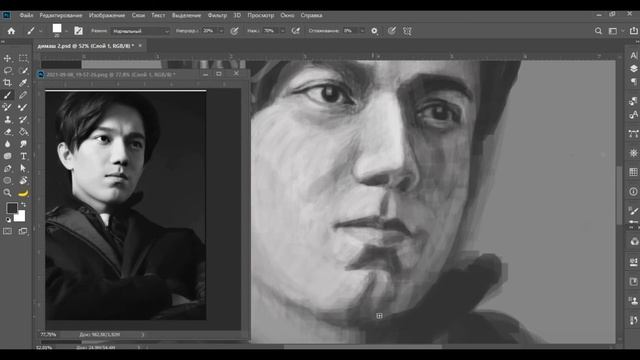Open the Просмотр menu

tap(261, 16)
